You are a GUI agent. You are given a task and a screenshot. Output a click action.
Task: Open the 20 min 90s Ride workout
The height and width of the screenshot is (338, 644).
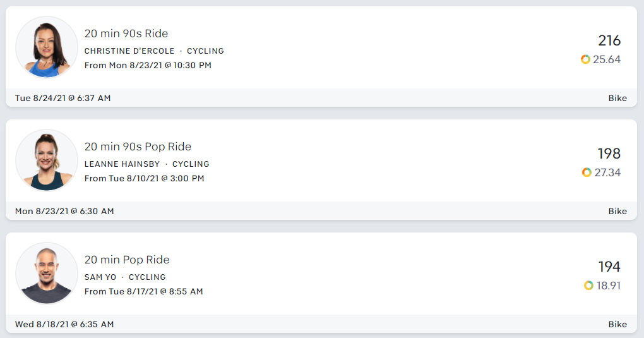(126, 33)
